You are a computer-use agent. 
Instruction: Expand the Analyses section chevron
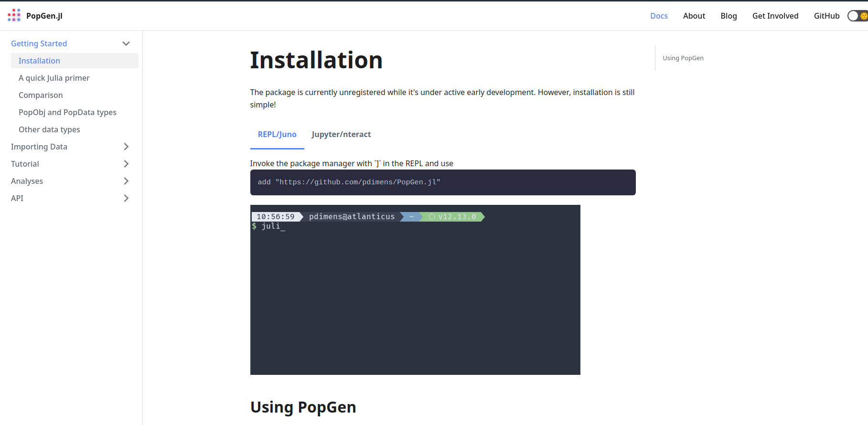(x=126, y=181)
